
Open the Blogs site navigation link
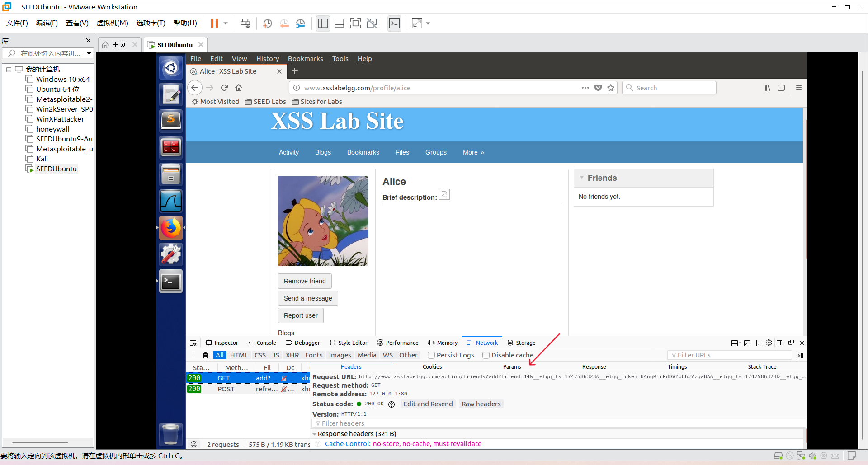[x=323, y=152]
